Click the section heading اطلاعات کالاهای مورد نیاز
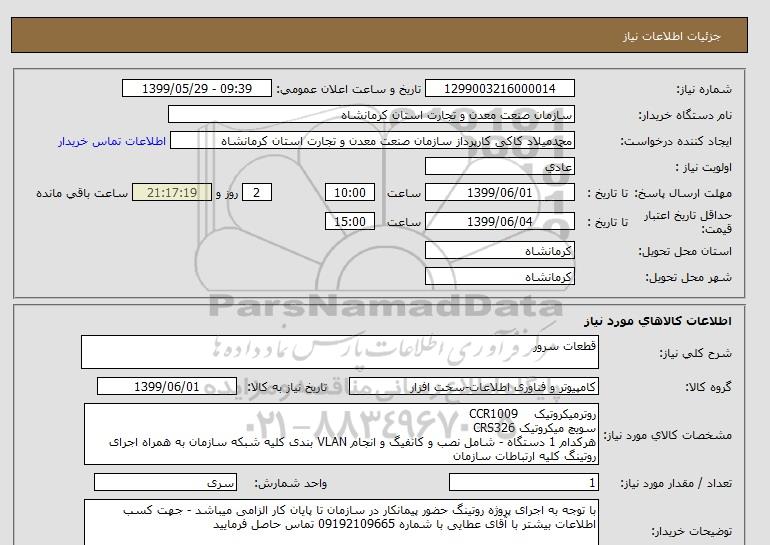 (658, 321)
